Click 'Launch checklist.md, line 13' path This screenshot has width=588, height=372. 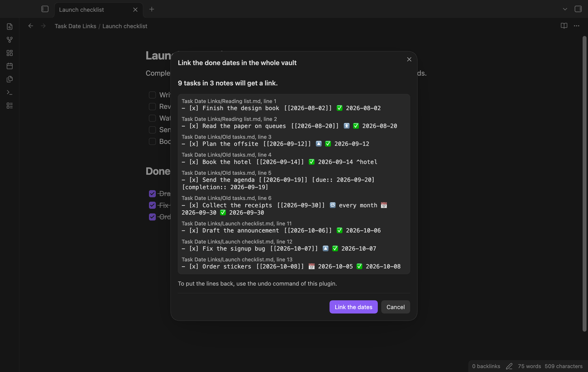click(x=237, y=259)
